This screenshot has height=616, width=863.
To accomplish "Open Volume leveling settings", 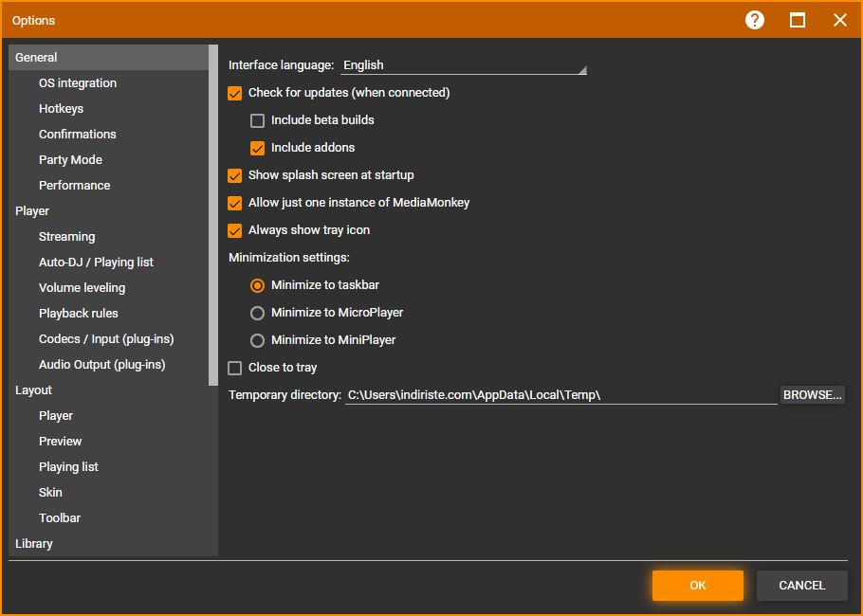I will [82, 288].
